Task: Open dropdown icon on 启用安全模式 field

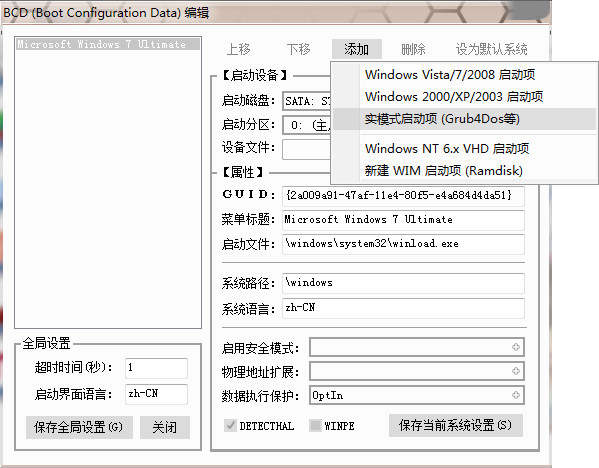Action: point(516,347)
